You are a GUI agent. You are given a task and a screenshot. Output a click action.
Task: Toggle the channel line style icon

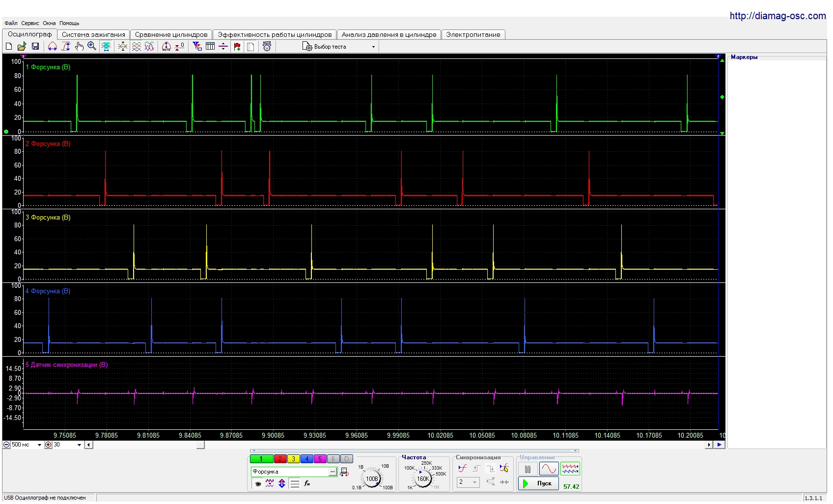pos(295,483)
